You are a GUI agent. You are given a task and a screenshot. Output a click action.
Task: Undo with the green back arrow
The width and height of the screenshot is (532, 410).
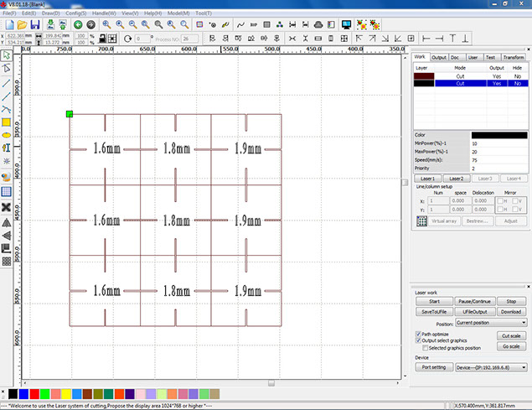point(78,25)
